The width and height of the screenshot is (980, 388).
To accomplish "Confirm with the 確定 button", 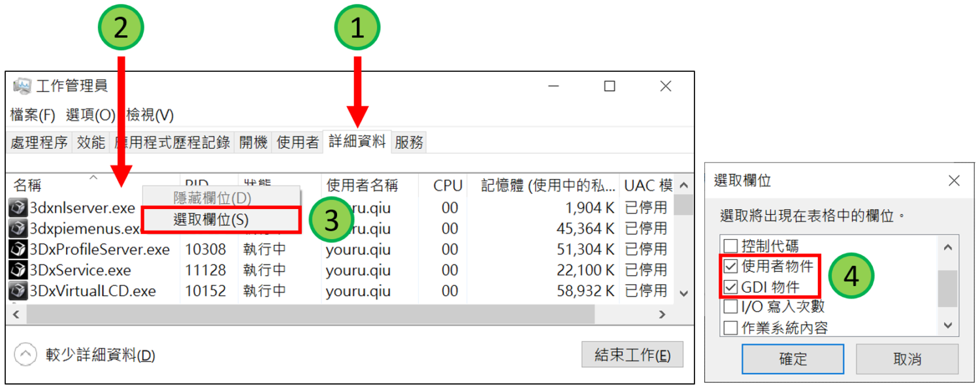I will click(x=792, y=359).
